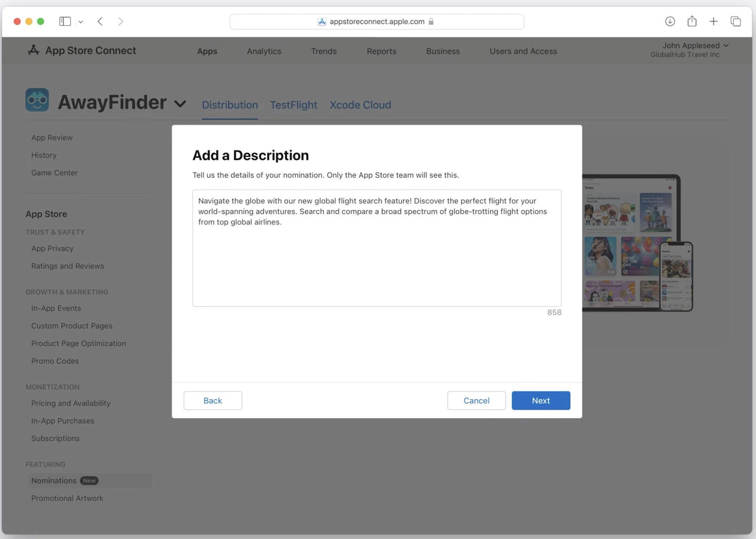Cancel the Add a Description dialog
This screenshot has height=539, width=756.
[476, 401]
